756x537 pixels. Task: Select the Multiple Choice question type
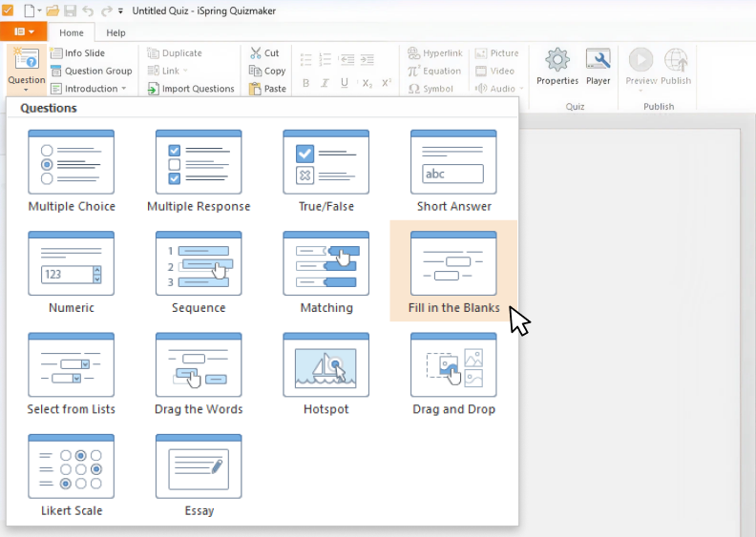(72, 171)
